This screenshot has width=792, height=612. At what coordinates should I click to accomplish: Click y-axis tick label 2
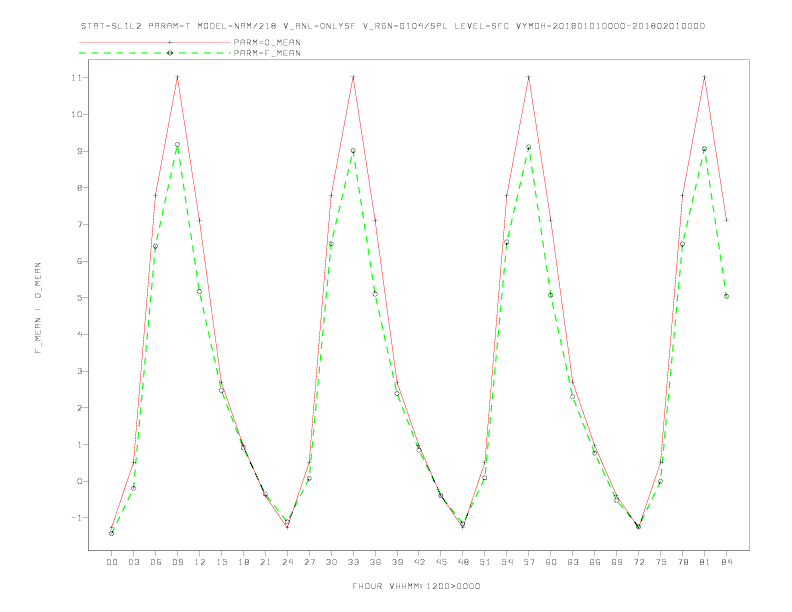(79, 407)
